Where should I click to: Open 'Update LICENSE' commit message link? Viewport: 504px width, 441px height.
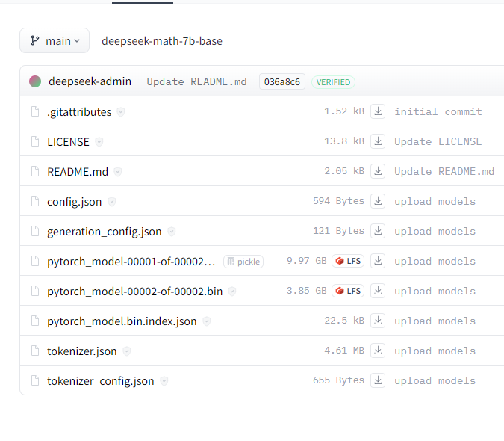click(x=438, y=141)
